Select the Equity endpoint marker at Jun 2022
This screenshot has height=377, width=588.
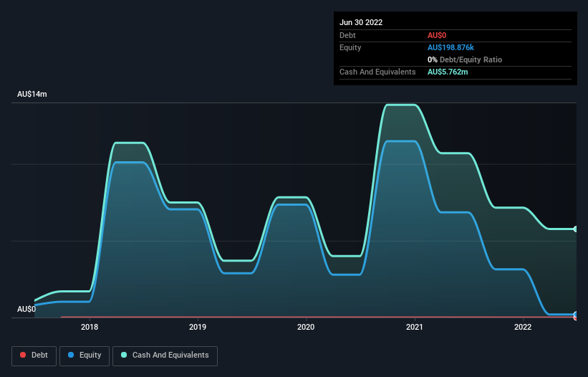point(576,315)
